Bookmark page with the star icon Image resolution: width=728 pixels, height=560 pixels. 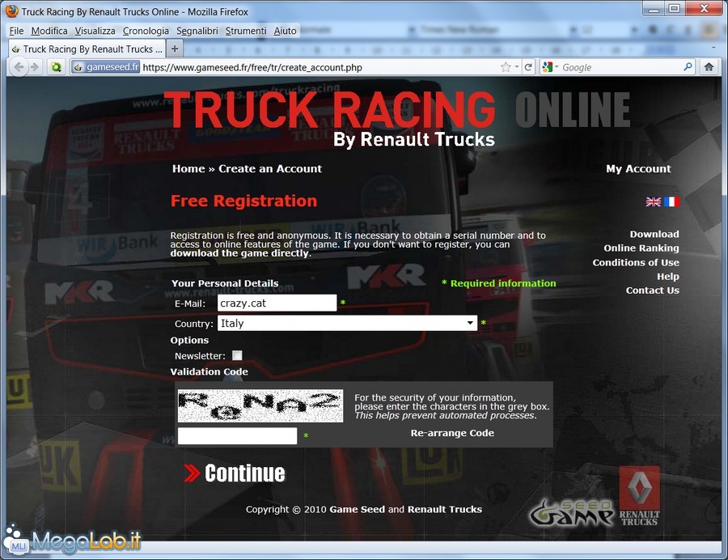506,67
